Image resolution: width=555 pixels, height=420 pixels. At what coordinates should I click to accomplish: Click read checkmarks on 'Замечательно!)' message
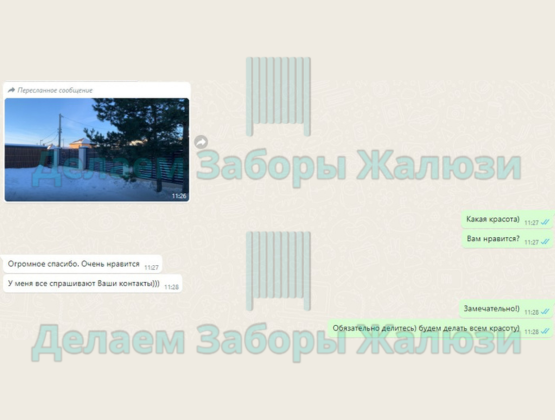pyautogui.click(x=545, y=312)
